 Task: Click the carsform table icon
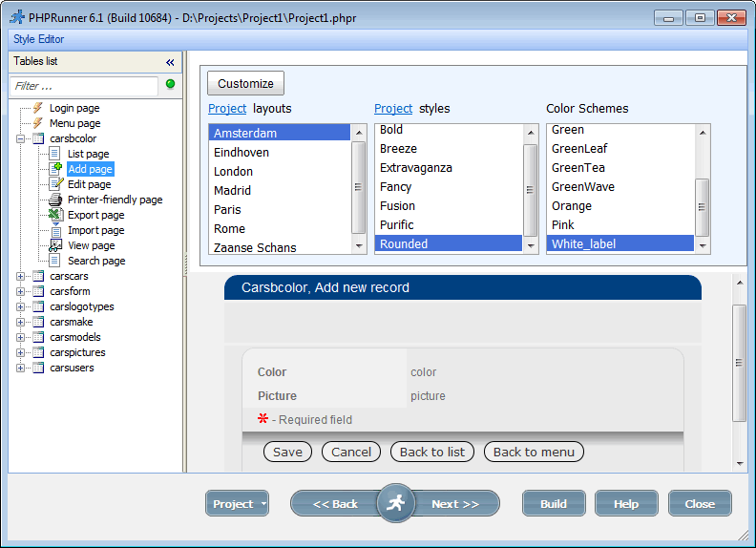pos(38,291)
